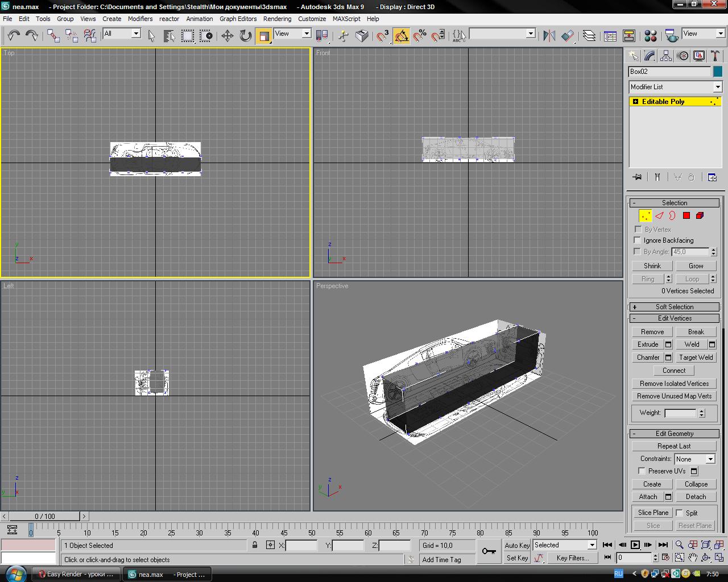Expand the Soft Selection rollout
This screenshot has width=728, height=582.
[x=675, y=307]
